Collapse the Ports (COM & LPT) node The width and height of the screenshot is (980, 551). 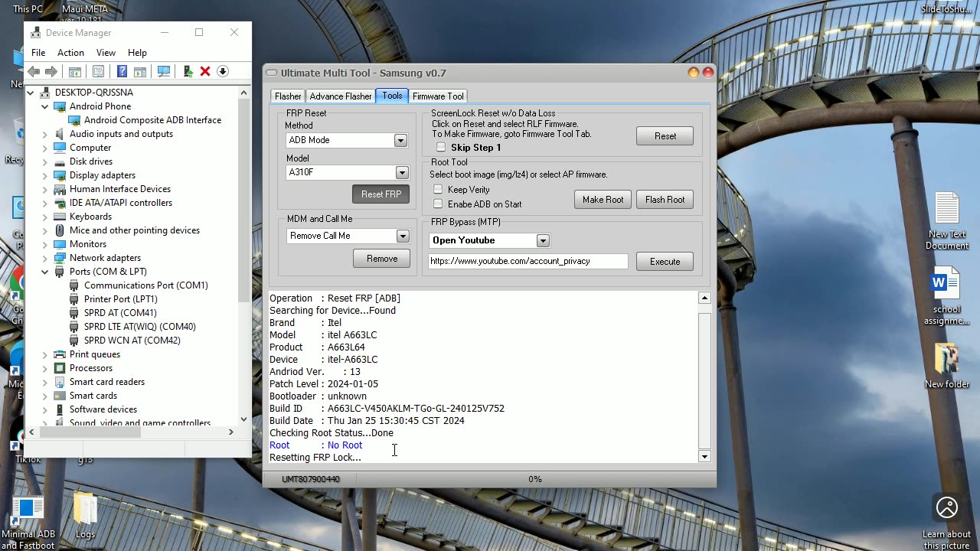click(44, 272)
